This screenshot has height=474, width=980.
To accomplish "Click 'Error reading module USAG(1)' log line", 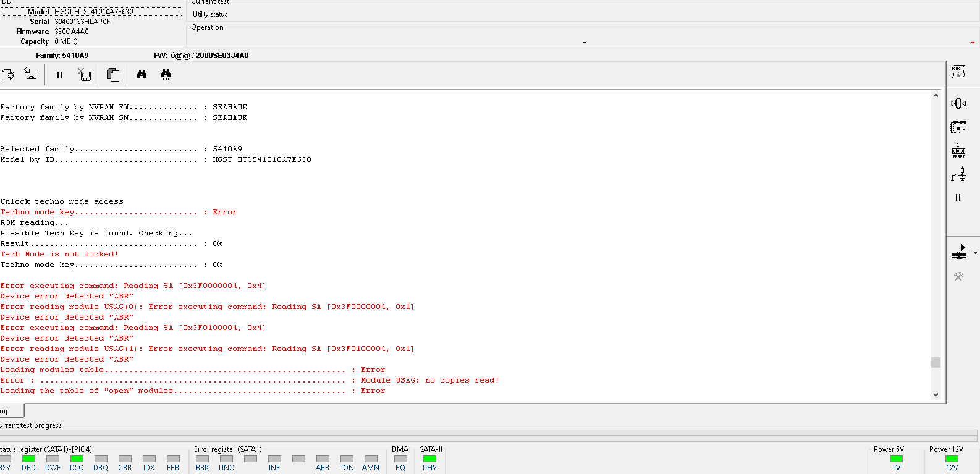I will point(207,349).
